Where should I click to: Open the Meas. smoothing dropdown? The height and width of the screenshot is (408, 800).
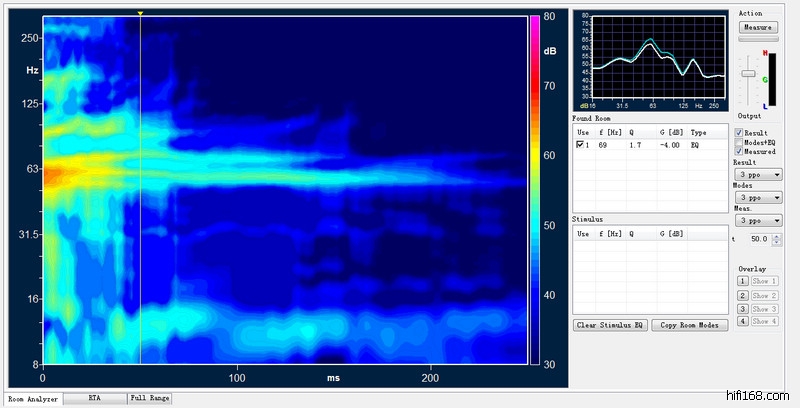756,220
